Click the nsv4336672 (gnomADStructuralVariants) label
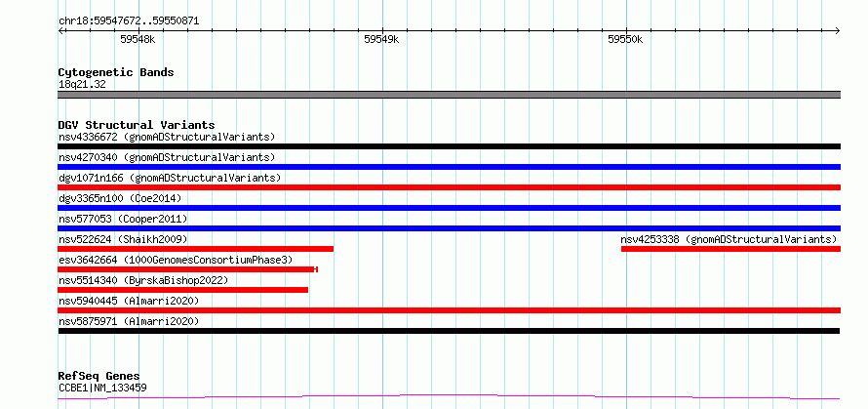 167,137
